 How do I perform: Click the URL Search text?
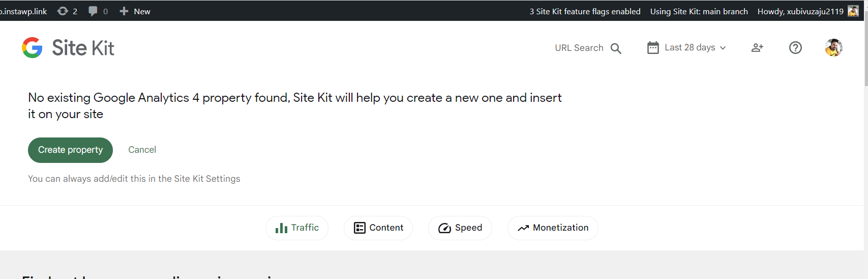pos(579,48)
